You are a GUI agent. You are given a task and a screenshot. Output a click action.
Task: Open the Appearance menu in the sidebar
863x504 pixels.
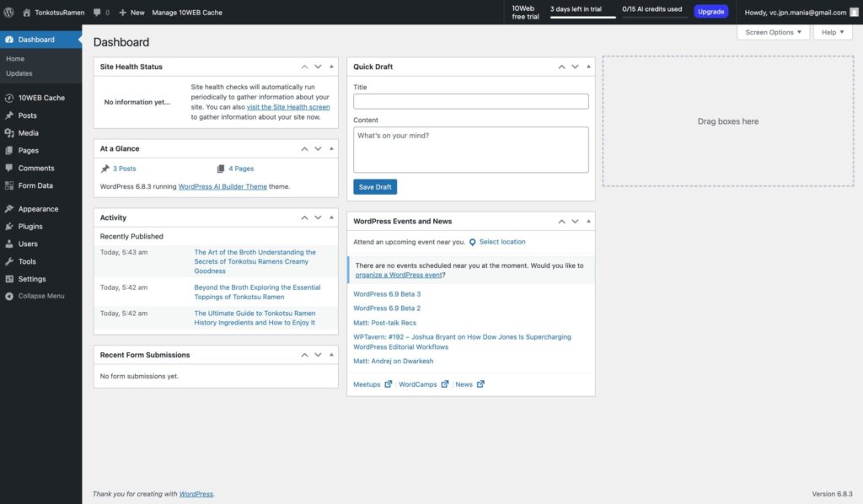pyautogui.click(x=38, y=209)
